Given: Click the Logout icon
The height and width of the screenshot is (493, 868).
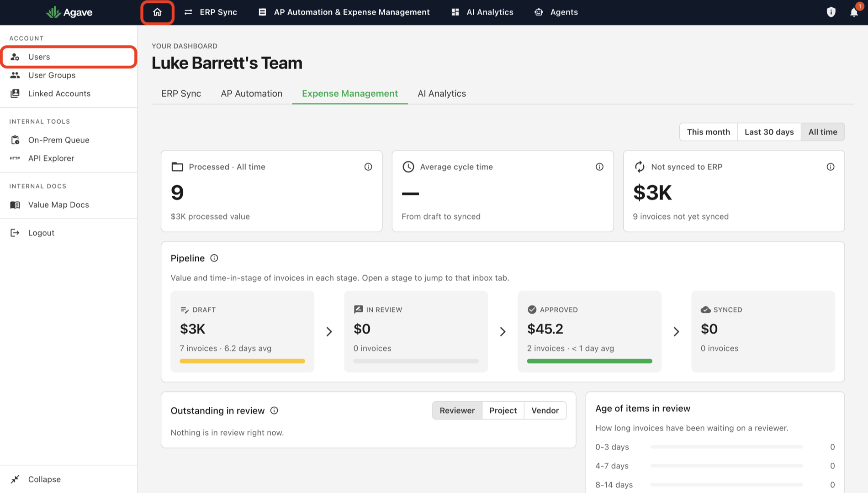Looking at the screenshot, I should pos(15,233).
